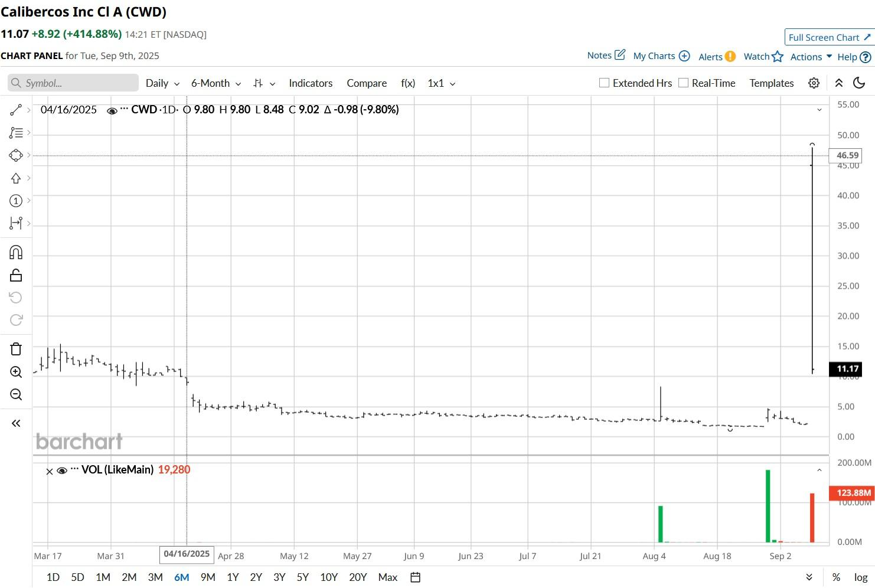Add CWD to the Watch list
The image size is (875, 588).
point(763,57)
